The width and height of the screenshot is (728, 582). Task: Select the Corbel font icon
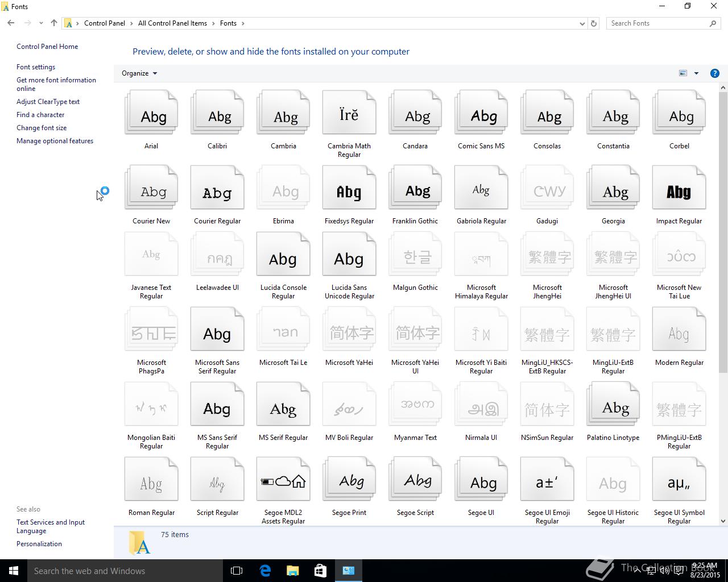point(679,113)
